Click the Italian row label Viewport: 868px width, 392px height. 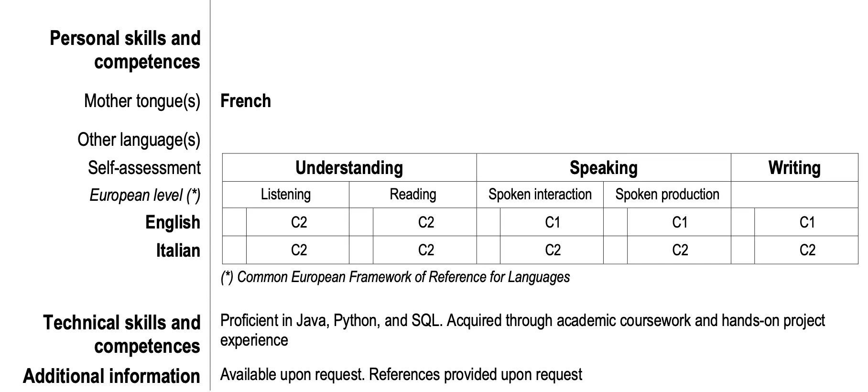tap(178, 250)
